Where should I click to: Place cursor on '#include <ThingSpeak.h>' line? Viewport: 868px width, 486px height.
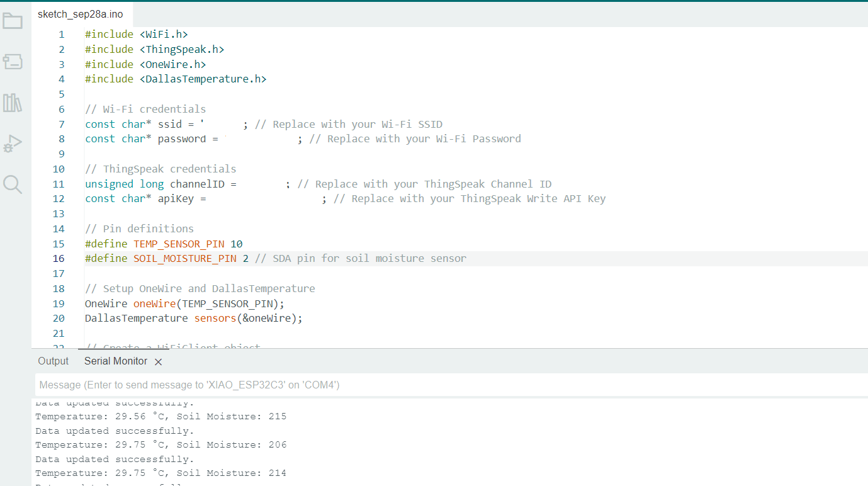[x=155, y=50]
